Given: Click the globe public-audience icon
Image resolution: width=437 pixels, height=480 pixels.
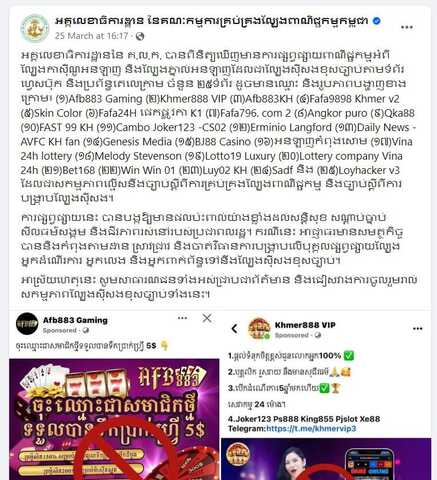Looking at the screenshot, I should click(x=140, y=36).
